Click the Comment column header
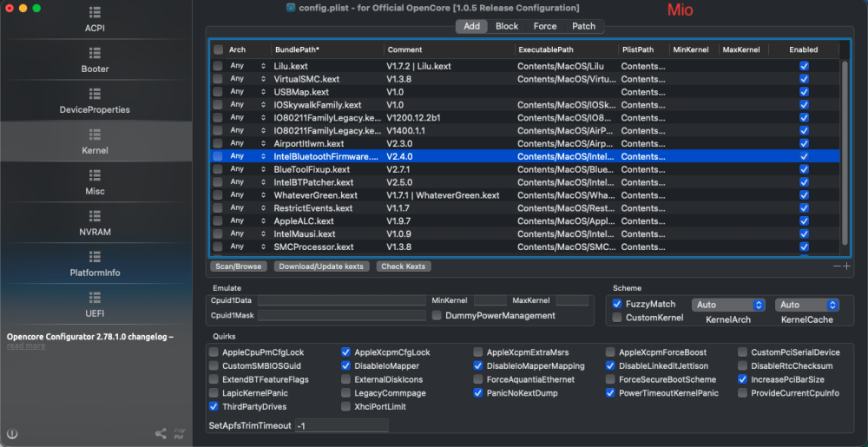This screenshot has width=868, height=447. tap(404, 49)
